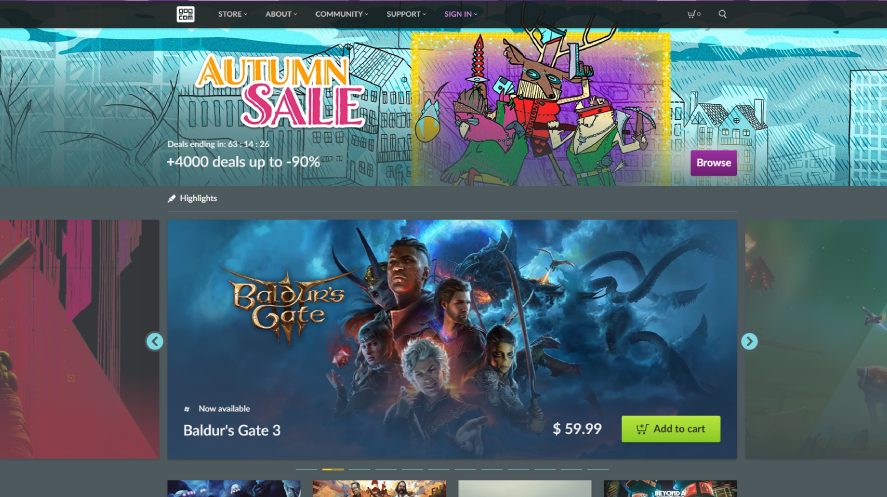
Task: Select the first carousel indicator dash
Action: pyautogui.click(x=307, y=469)
